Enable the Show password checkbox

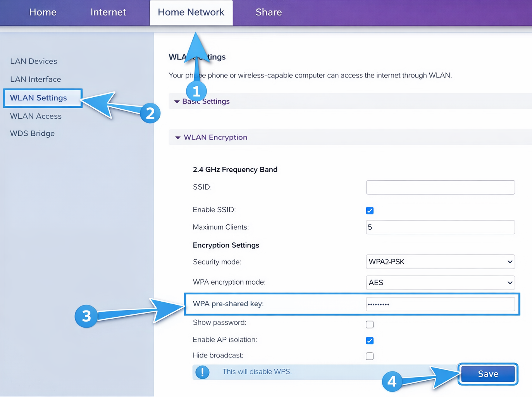pos(370,325)
